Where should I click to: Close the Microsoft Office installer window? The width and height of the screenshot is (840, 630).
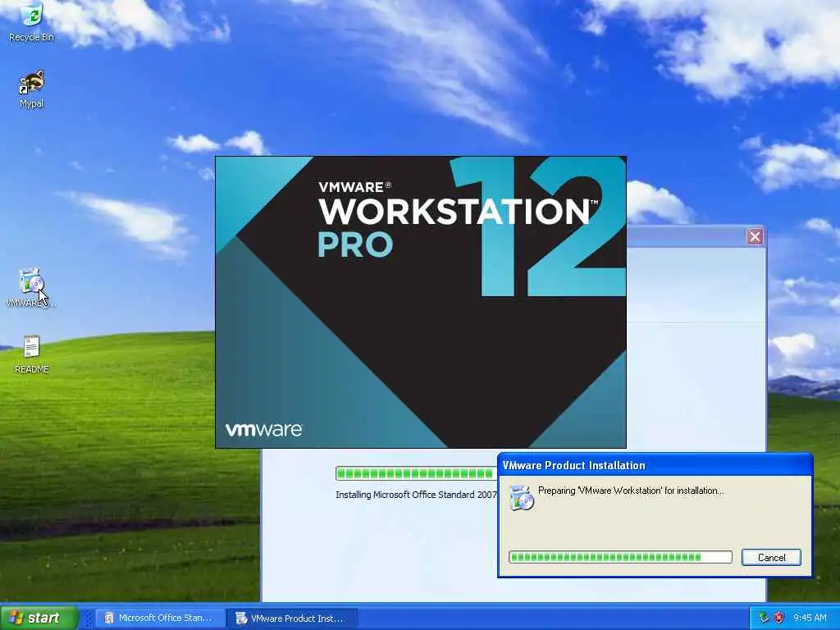(x=755, y=237)
